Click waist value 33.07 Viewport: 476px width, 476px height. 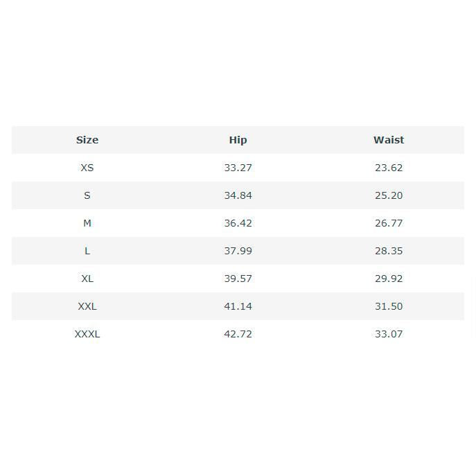pos(389,334)
